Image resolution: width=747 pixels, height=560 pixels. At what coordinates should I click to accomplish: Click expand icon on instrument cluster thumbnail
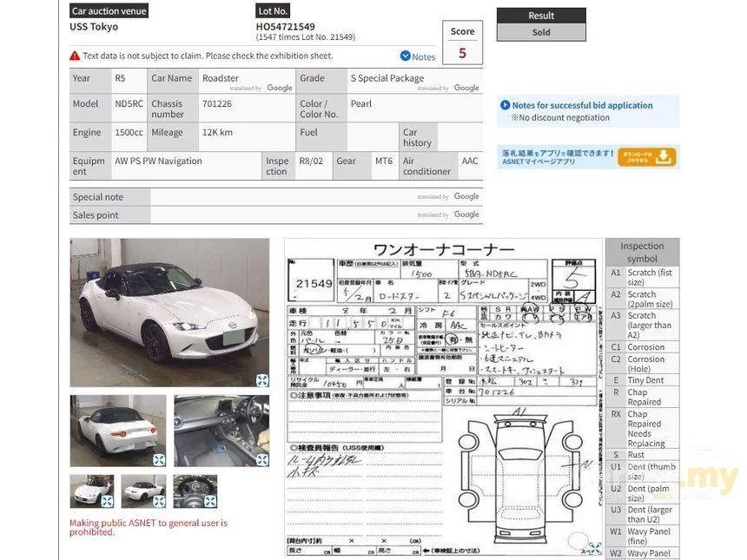click(x=210, y=501)
